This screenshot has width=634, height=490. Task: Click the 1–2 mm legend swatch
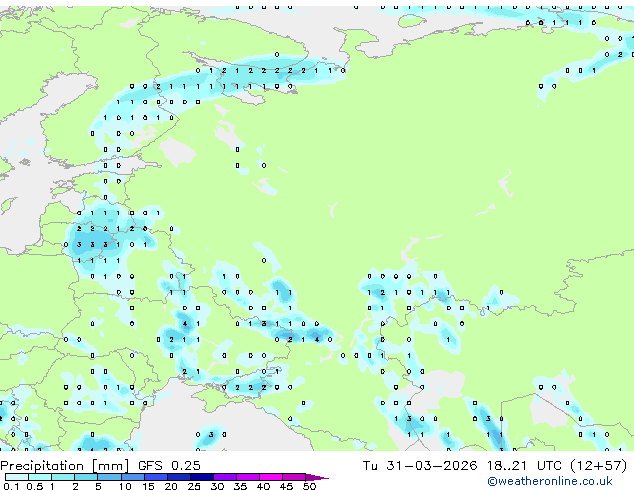63,477
